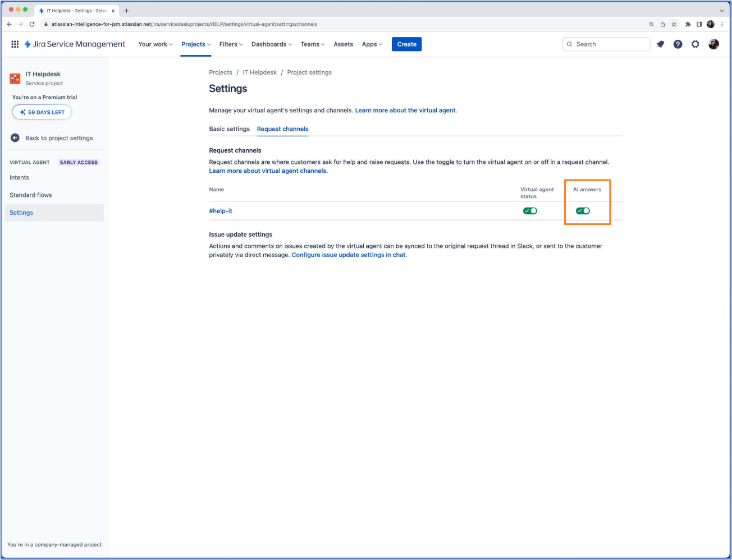The height and width of the screenshot is (560, 732).
Task: Open the notifications bell icon
Action: point(660,44)
